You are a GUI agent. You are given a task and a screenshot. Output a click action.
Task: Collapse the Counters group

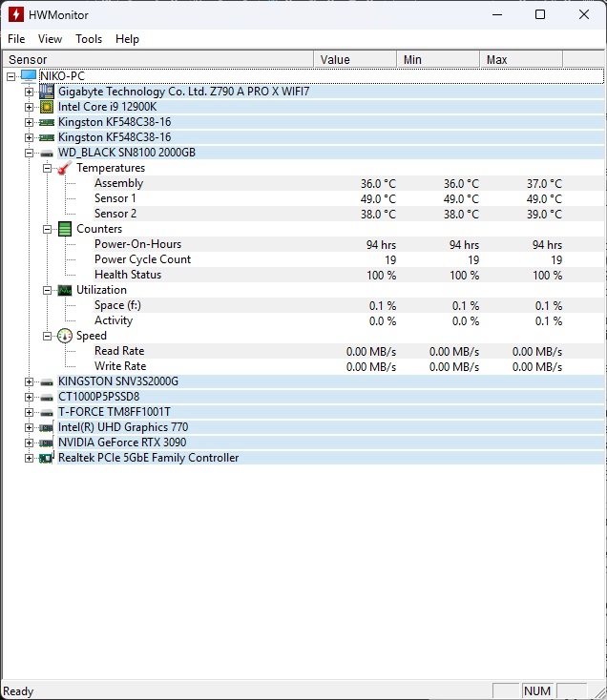tap(47, 229)
